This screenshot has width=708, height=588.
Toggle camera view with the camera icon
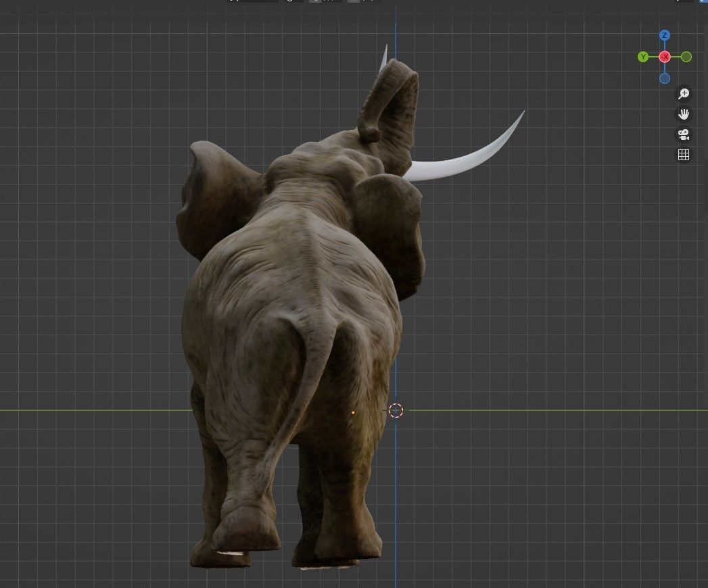[684, 134]
